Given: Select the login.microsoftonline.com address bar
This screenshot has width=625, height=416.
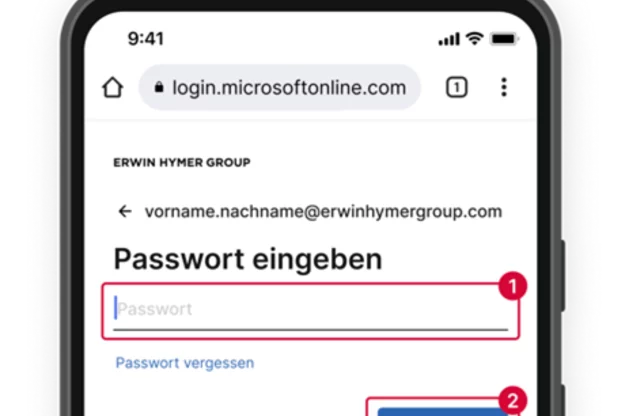Looking at the screenshot, I should click(280, 87).
